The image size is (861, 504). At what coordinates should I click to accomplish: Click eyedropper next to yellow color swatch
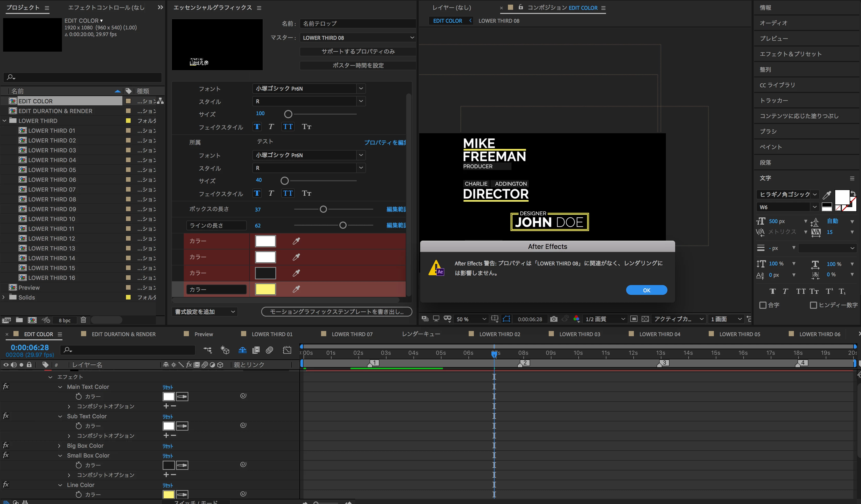296,289
